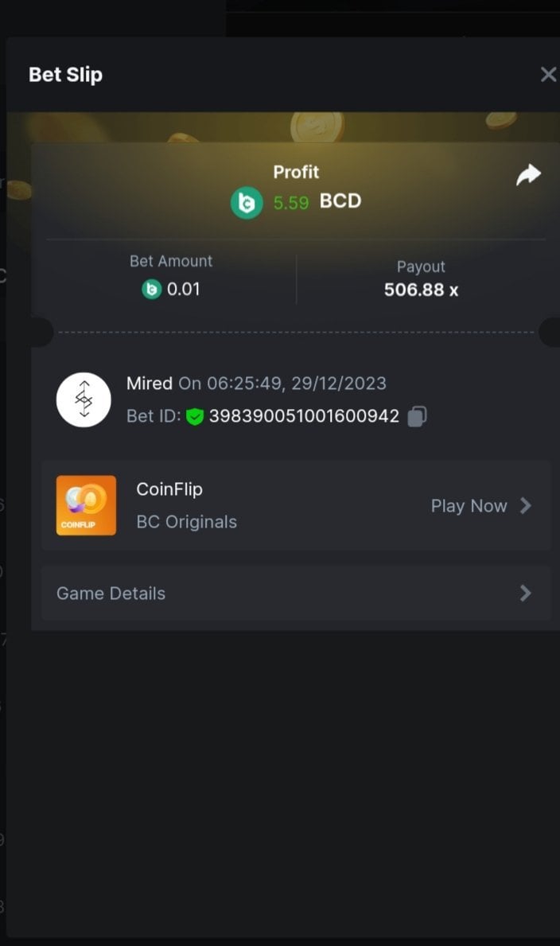Open Mired's profile avatar
560x946 pixels.
coord(84,399)
